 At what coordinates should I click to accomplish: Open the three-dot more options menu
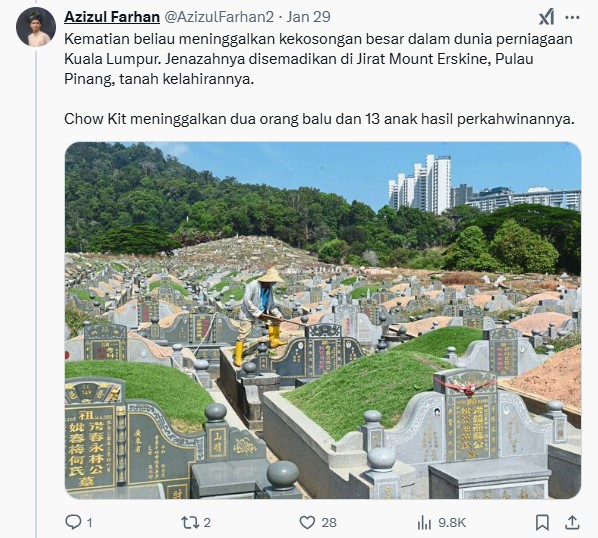tap(572, 17)
